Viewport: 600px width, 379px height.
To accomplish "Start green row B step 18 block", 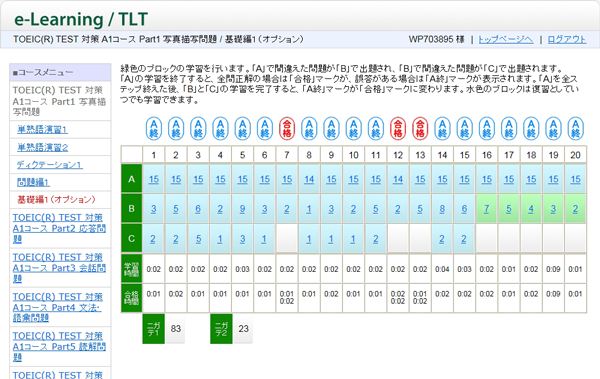I will click(x=531, y=209).
